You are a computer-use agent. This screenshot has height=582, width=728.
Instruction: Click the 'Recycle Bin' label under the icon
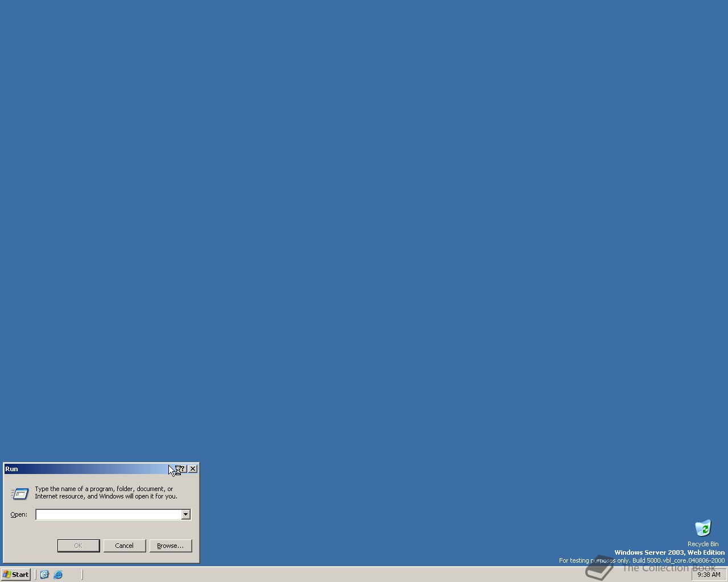[703, 544]
